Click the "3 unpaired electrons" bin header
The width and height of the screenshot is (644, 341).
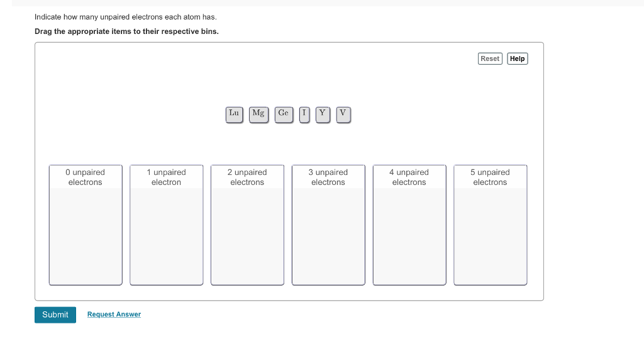point(328,177)
